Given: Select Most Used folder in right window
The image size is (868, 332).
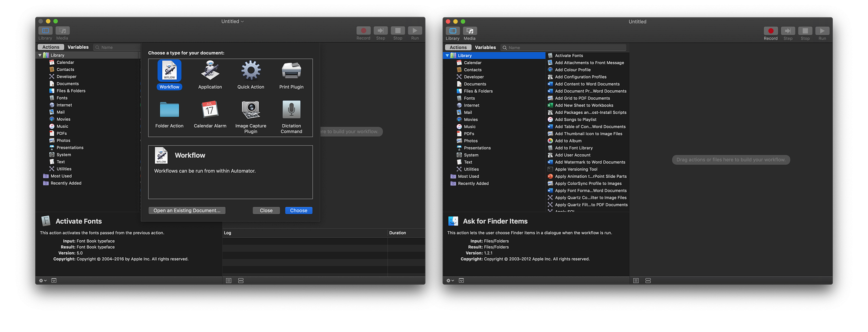Looking at the screenshot, I should 468,176.
